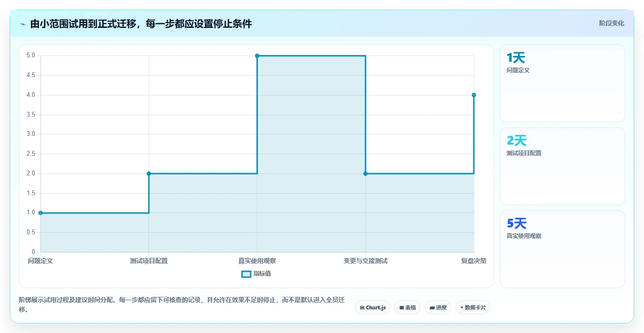Click the y-axis value 4.0
Screen dimensions: 644x333
[x=31, y=95]
